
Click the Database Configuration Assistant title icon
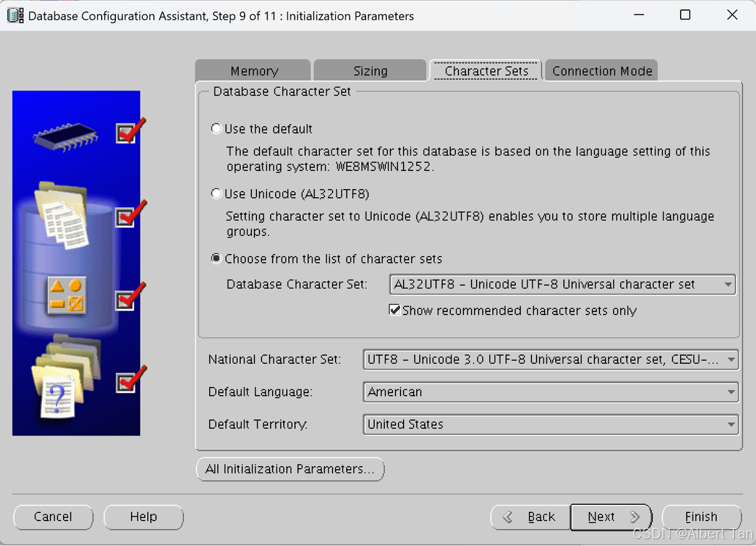click(x=16, y=16)
